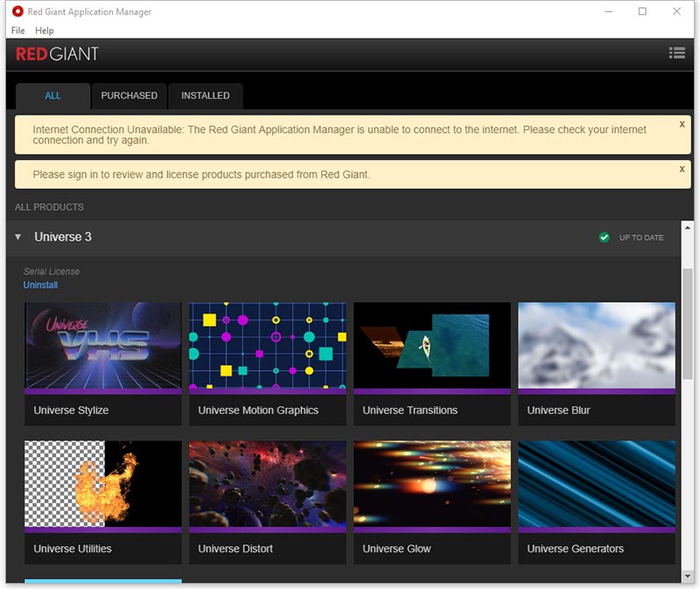
Task: Click the Serial License text
Action: [52, 271]
